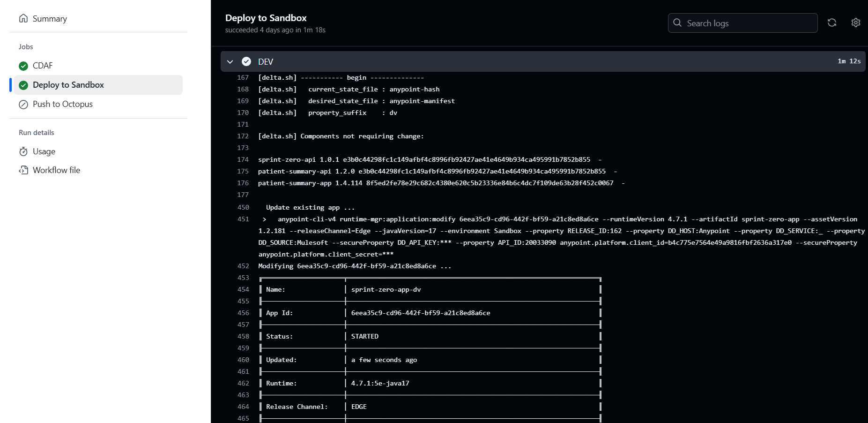
Task: Click the Summary home icon
Action: (x=23, y=18)
